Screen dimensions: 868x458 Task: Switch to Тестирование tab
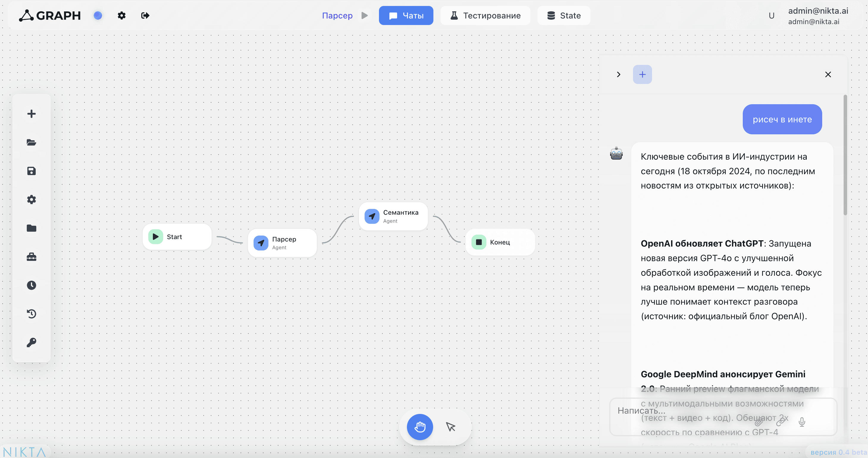tap(485, 15)
